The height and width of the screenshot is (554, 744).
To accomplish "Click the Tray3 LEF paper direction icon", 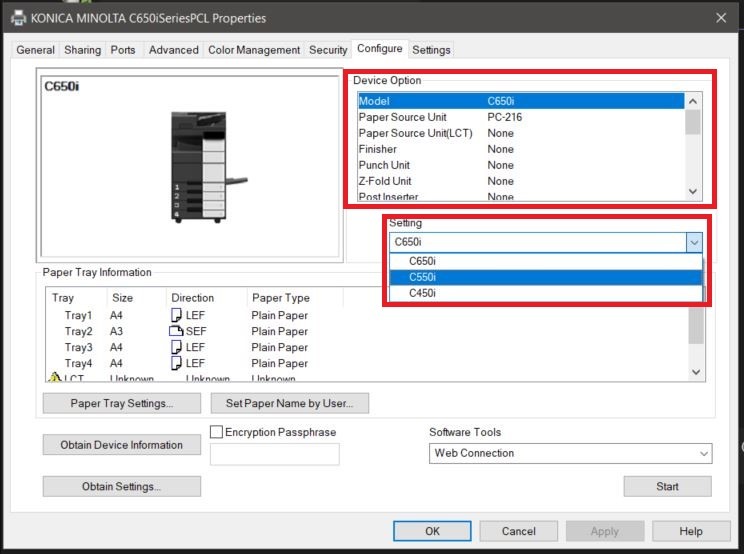I will tap(177, 347).
